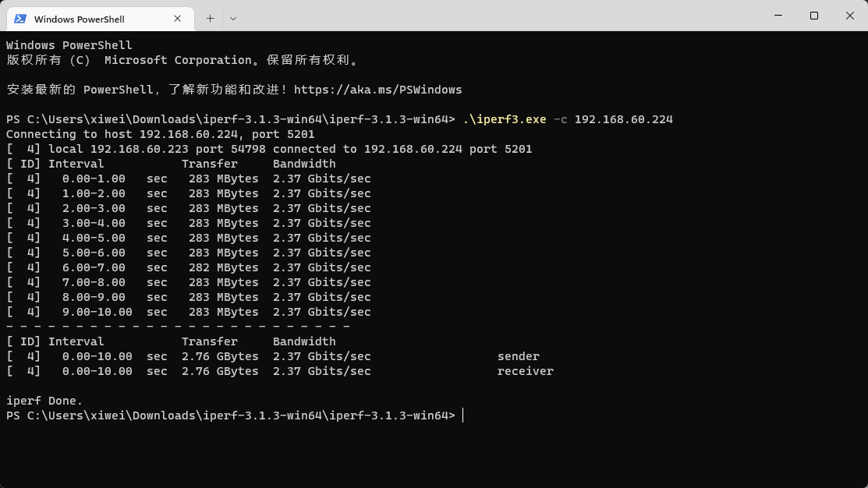Open a new tab with plus icon
868x488 pixels.
click(210, 18)
